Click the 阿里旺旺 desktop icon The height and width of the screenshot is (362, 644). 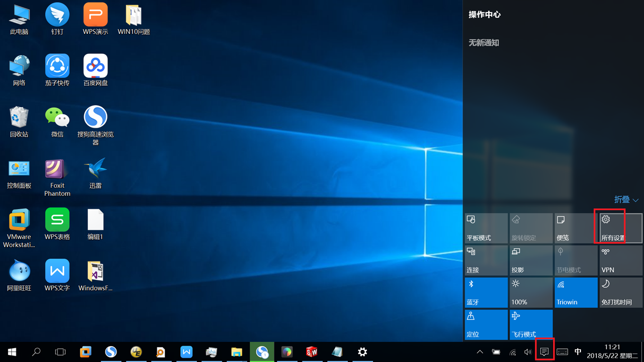click(19, 275)
